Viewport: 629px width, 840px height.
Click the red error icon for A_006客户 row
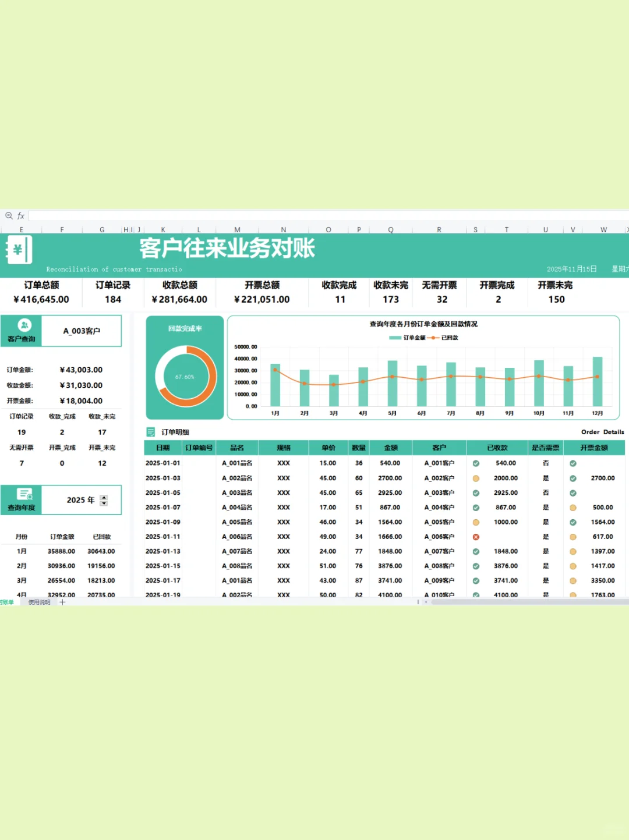[476, 537]
